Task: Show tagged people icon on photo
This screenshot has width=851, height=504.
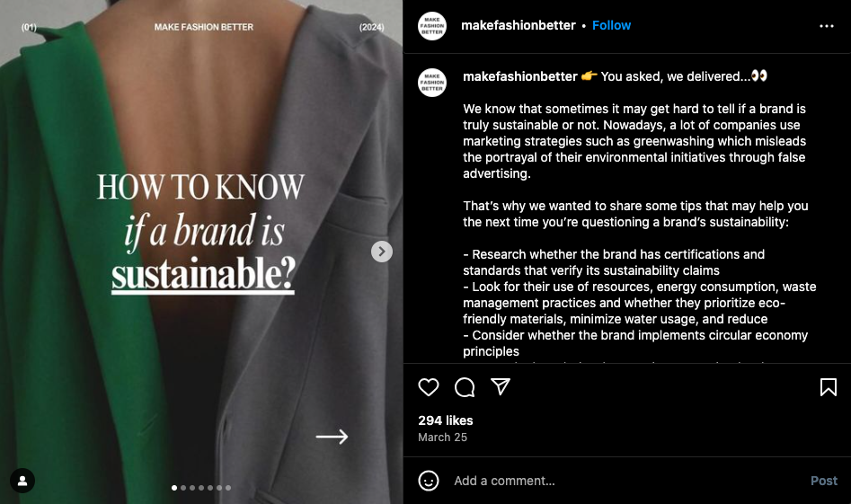Action: (22, 481)
